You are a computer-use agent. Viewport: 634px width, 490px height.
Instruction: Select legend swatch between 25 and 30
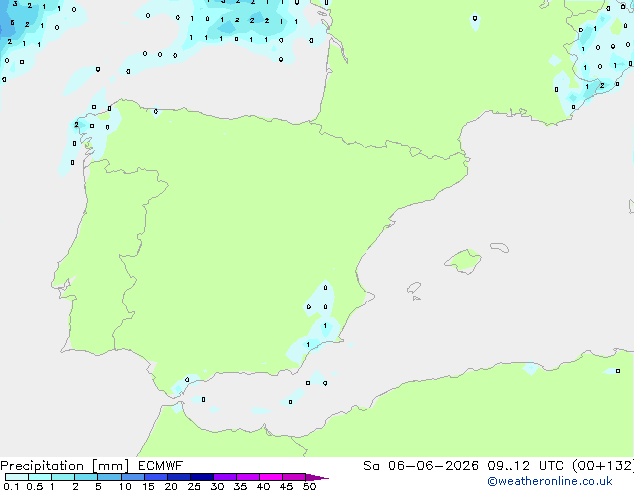click(201, 477)
